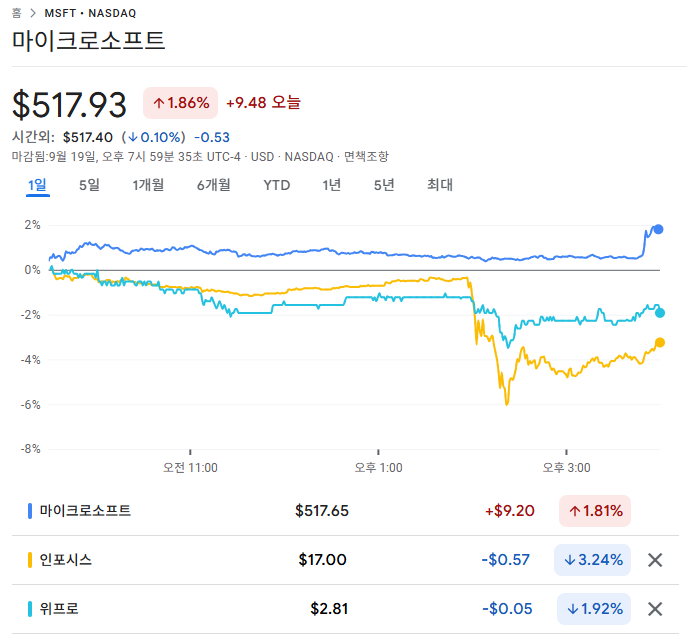The width and height of the screenshot is (687, 636).
Task: Click the $2.81 위프로 price
Action: (x=329, y=609)
